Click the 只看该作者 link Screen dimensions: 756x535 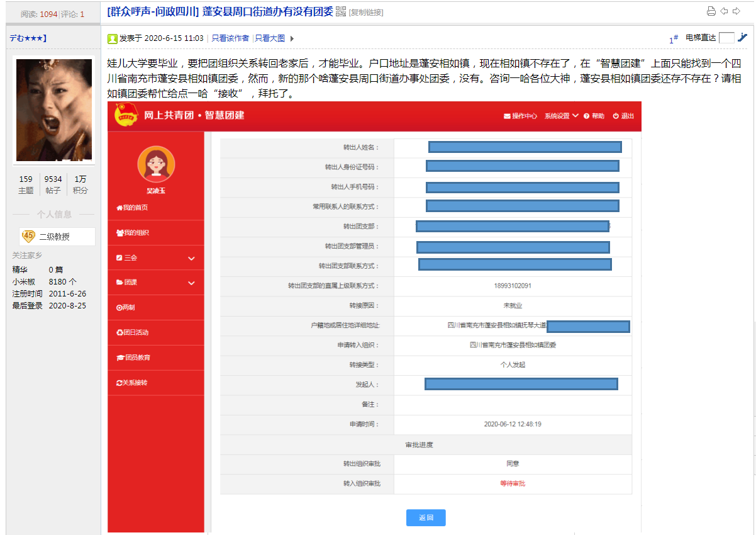coord(230,38)
